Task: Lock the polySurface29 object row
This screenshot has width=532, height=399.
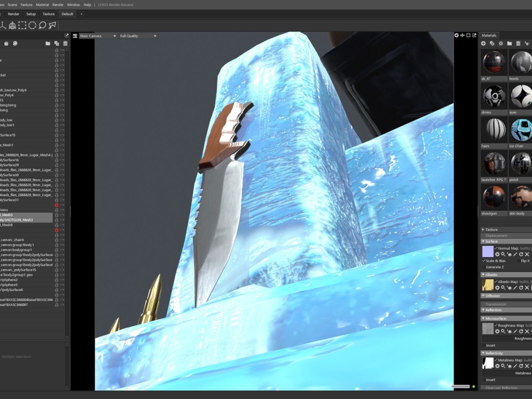Action: tap(57, 165)
